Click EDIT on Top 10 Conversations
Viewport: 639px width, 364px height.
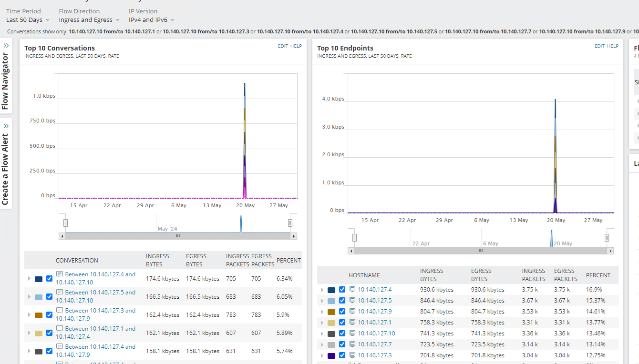coord(283,46)
